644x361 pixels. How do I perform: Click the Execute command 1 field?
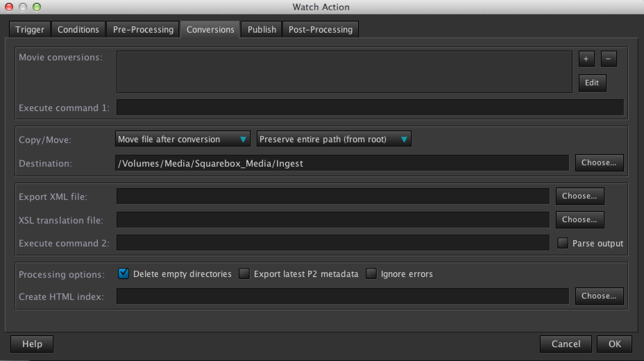370,108
